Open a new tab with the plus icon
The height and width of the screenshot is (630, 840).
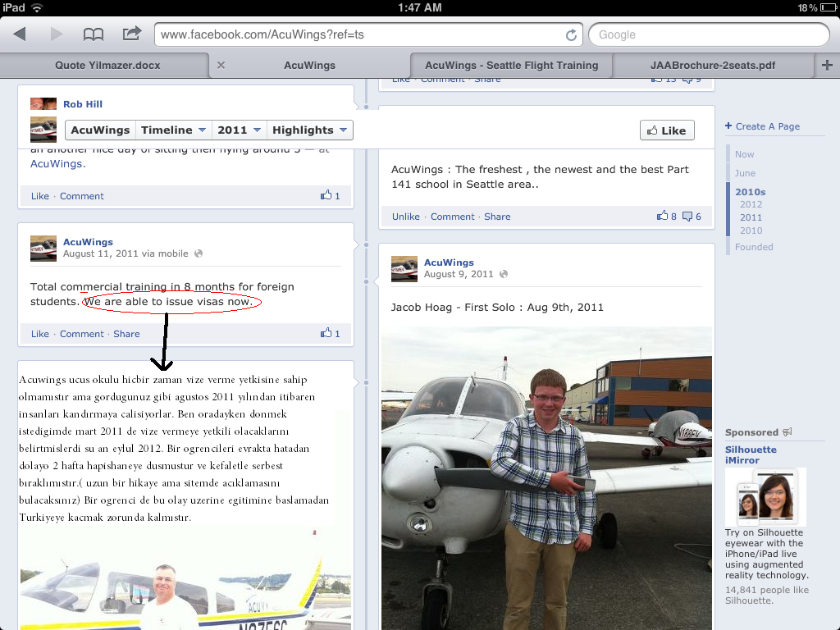pyautogui.click(x=827, y=66)
